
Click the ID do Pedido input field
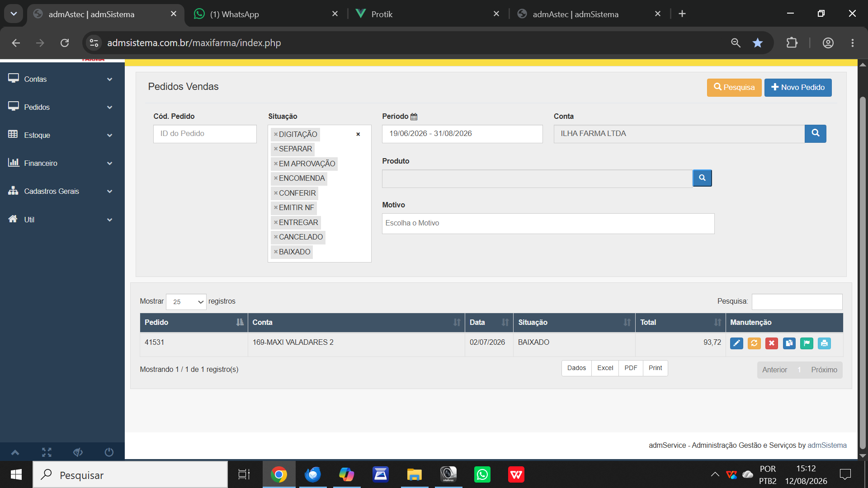(205, 134)
